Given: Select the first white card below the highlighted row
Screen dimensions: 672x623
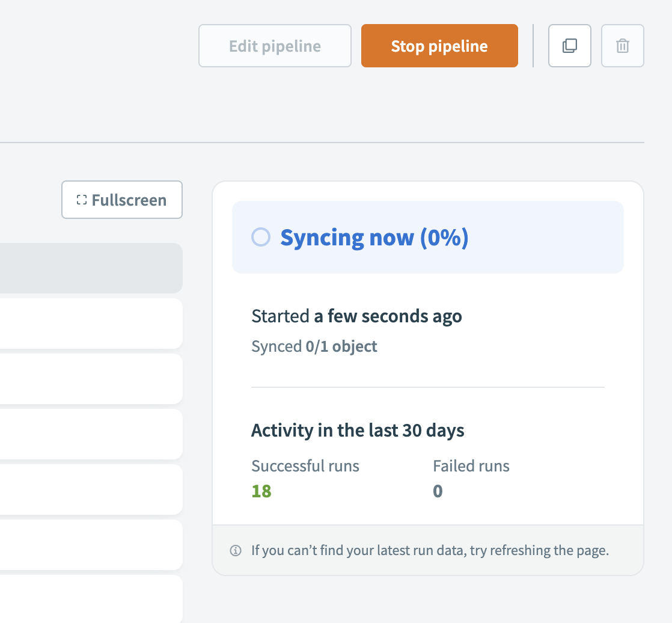Looking at the screenshot, I should pyautogui.click(x=90, y=324).
